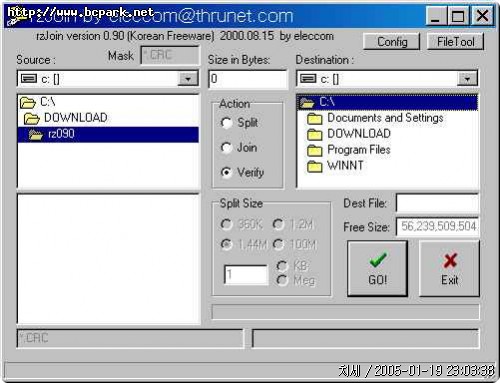This screenshot has height=383, width=500.
Task: Click the source file list box
Action: point(109,259)
